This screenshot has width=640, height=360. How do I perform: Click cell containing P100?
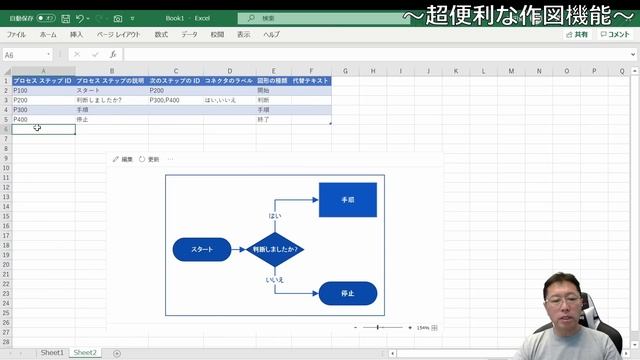(x=43, y=90)
